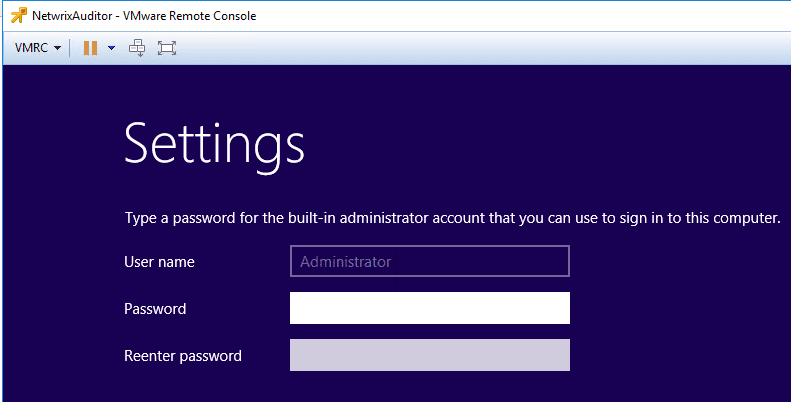Click the Settings heading
791x402 pixels.
click(x=214, y=145)
